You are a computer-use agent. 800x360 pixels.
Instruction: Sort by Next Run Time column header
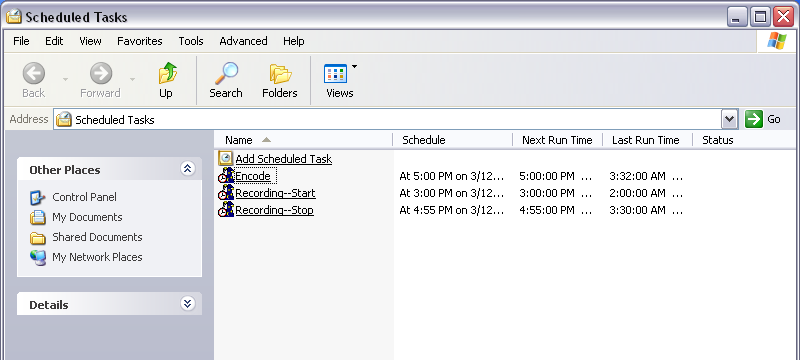(558, 140)
